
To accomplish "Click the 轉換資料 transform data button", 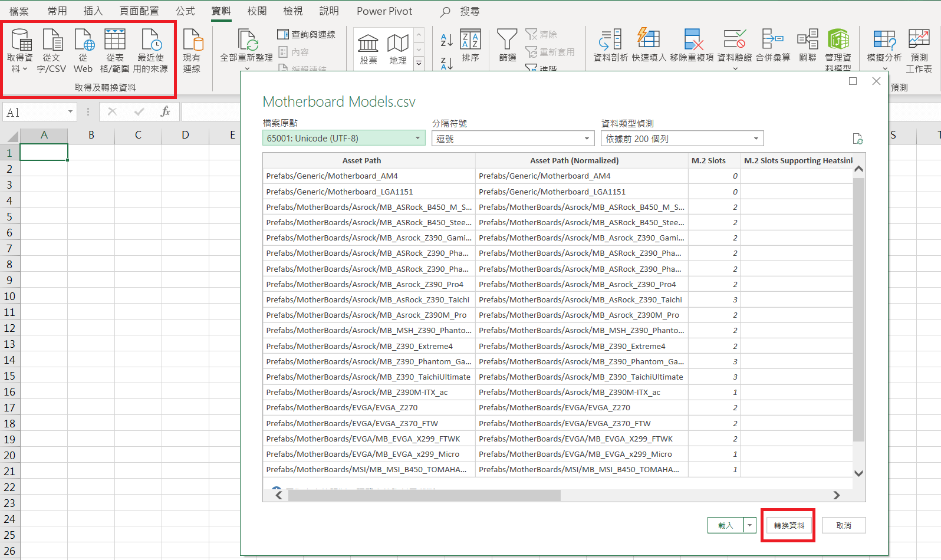I will point(788,525).
